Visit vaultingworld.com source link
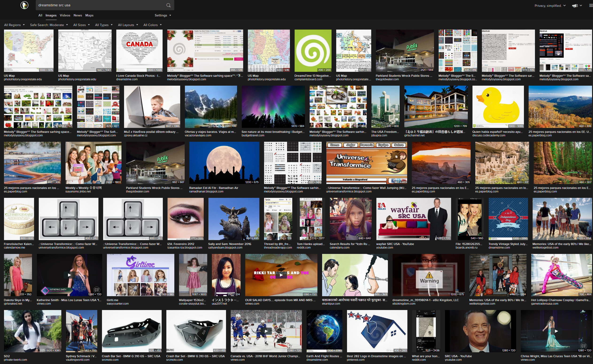Image resolution: width=593 pixels, height=364 pixels. [x=78, y=360]
